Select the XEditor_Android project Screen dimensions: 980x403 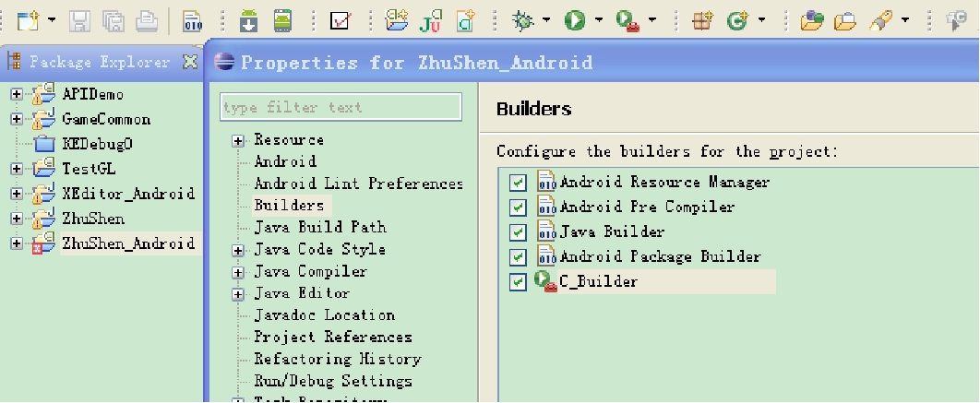(x=128, y=194)
